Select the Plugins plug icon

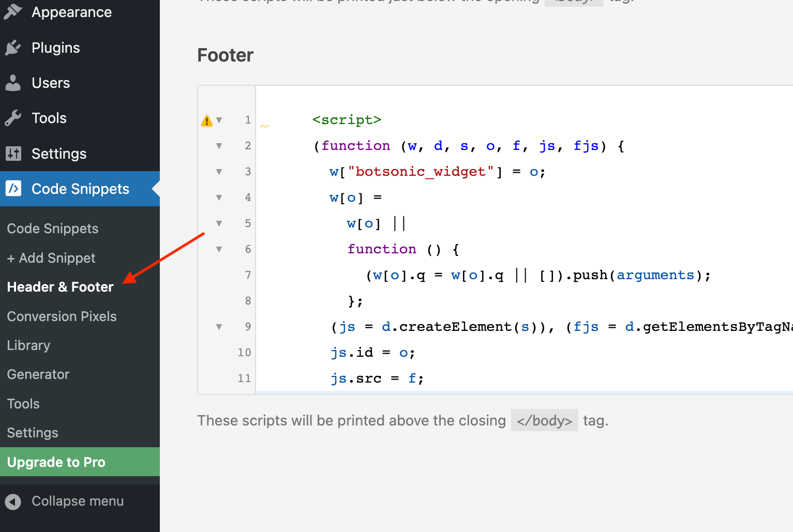[13, 47]
